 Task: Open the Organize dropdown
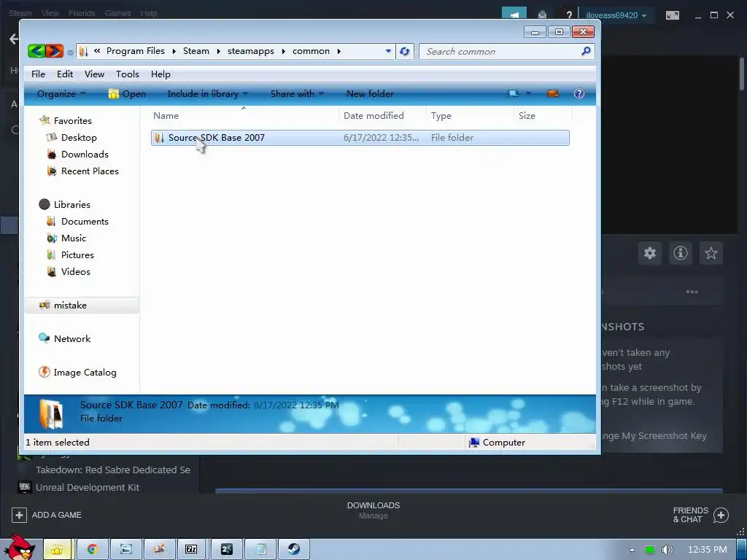(x=61, y=94)
